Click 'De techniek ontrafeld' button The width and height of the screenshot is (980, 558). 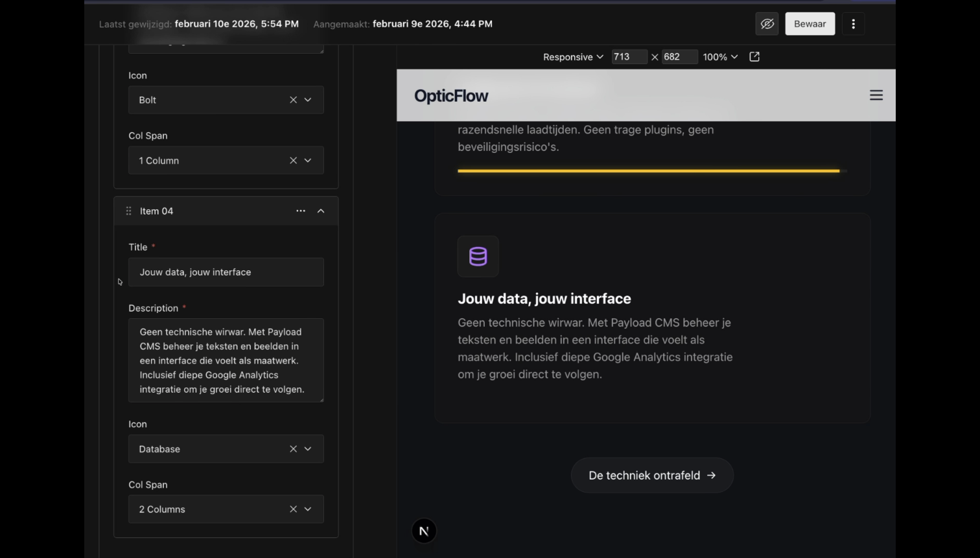652,476
